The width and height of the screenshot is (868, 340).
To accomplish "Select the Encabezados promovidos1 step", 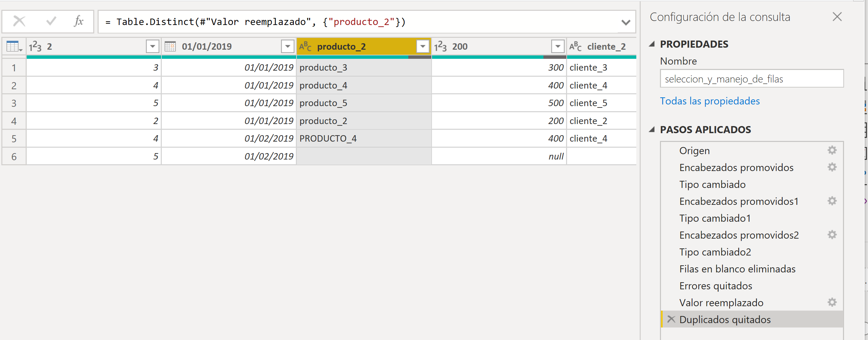I will point(751,201).
